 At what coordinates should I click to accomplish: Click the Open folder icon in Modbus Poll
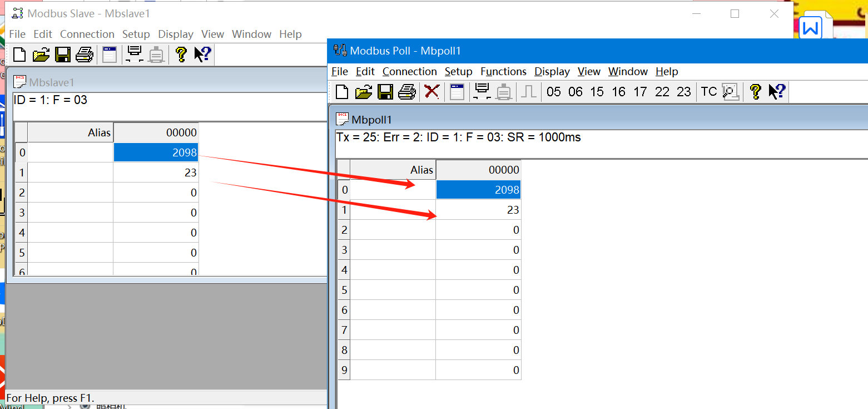364,91
